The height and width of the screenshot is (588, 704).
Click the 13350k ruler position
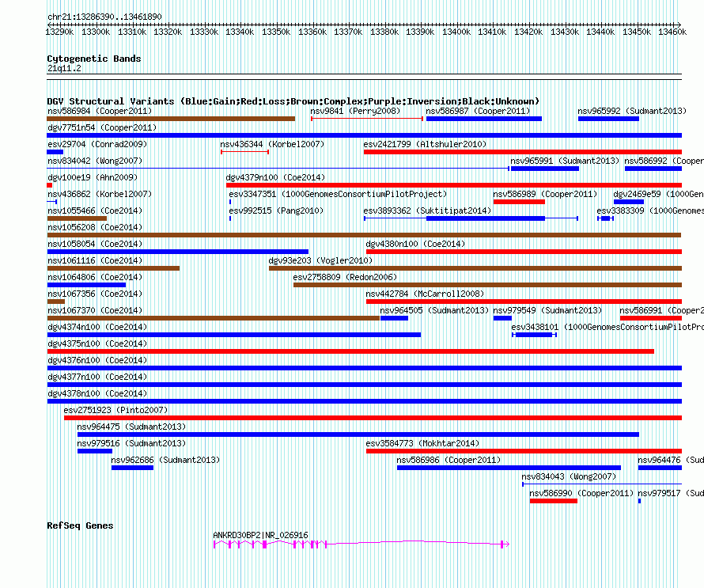pos(276,32)
